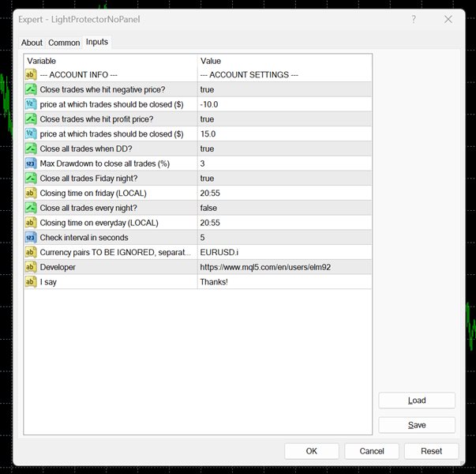Click the bool icon for 'Close all trades Fiday night?'

31,179
